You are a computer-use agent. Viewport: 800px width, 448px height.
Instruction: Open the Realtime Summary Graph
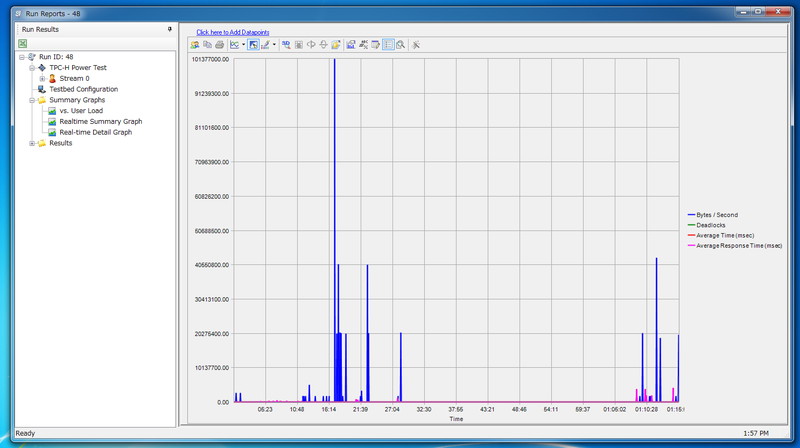click(101, 121)
